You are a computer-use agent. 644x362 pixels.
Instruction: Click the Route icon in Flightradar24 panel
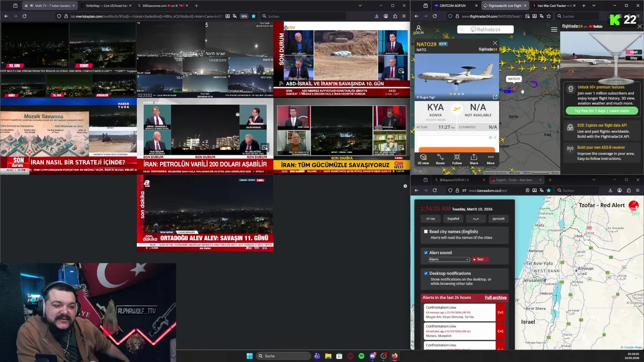(440, 159)
